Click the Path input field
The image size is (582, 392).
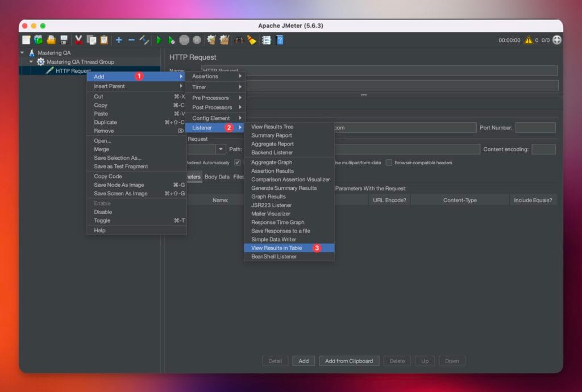(x=362, y=149)
